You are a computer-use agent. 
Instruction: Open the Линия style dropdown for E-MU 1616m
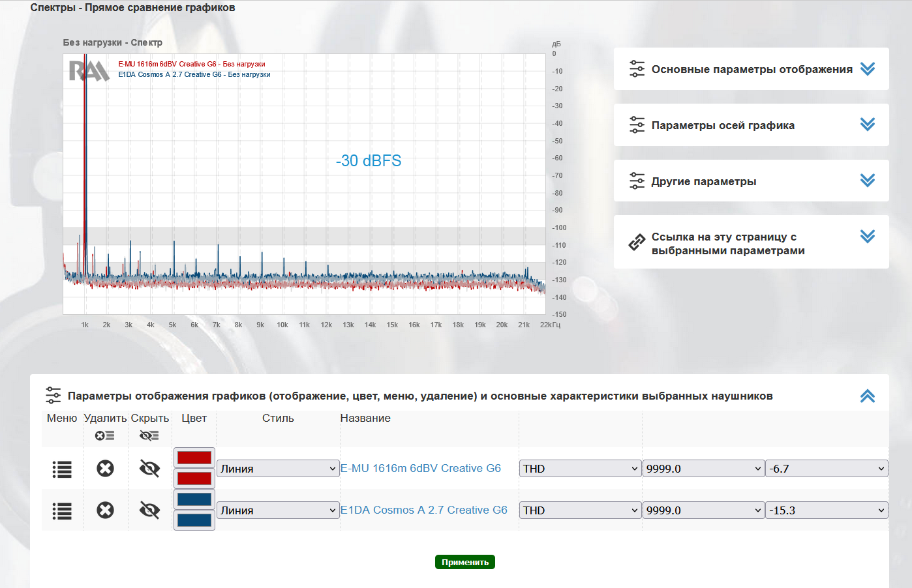pos(278,469)
